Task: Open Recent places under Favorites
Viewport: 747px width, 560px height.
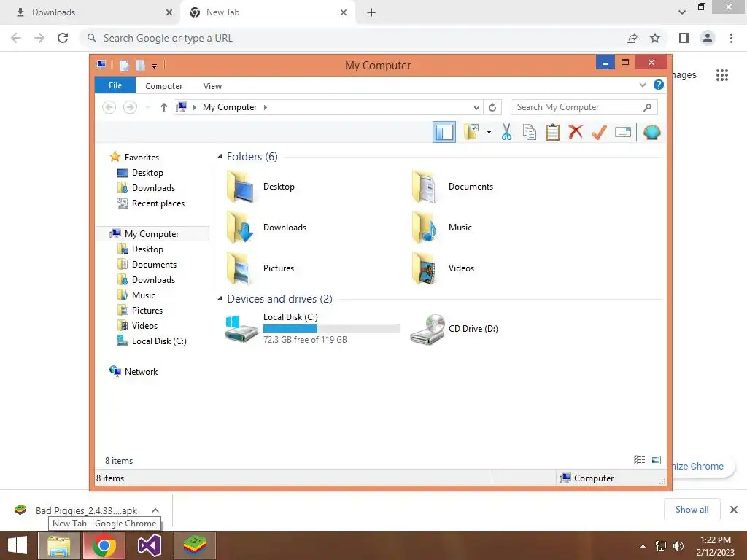Action: [158, 203]
